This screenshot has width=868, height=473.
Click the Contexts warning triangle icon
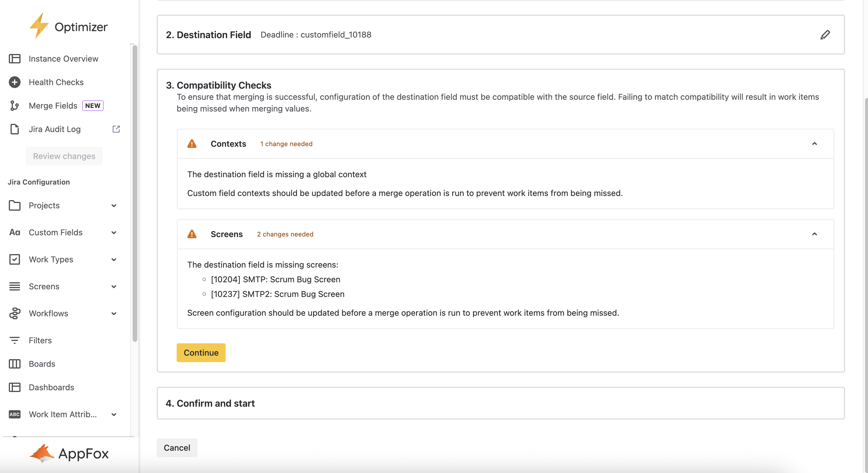pos(192,144)
